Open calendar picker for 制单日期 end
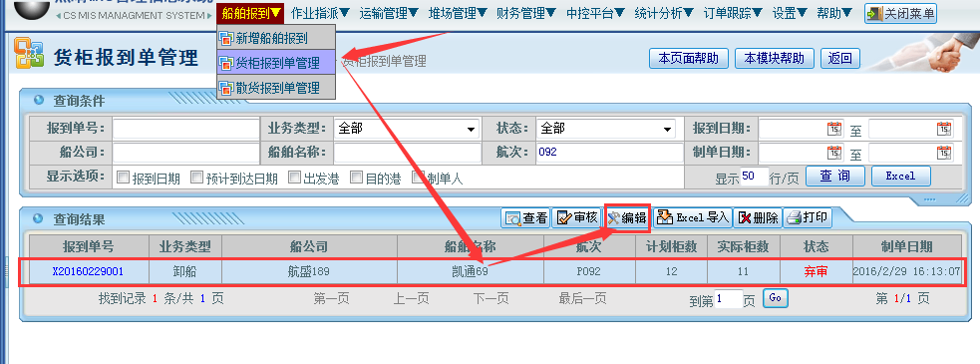Viewport: 980px width, 364px height. pyautogui.click(x=944, y=153)
